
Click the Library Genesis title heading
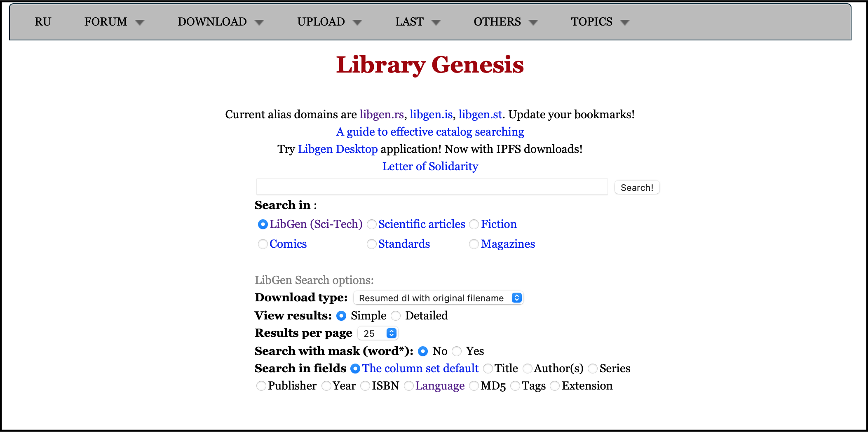(430, 65)
